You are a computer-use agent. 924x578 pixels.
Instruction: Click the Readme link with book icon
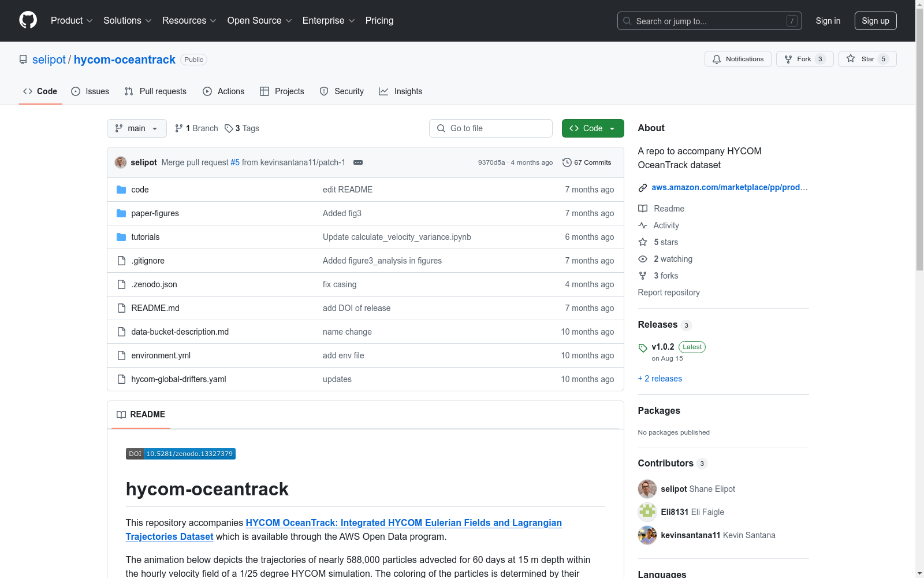(x=661, y=209)
